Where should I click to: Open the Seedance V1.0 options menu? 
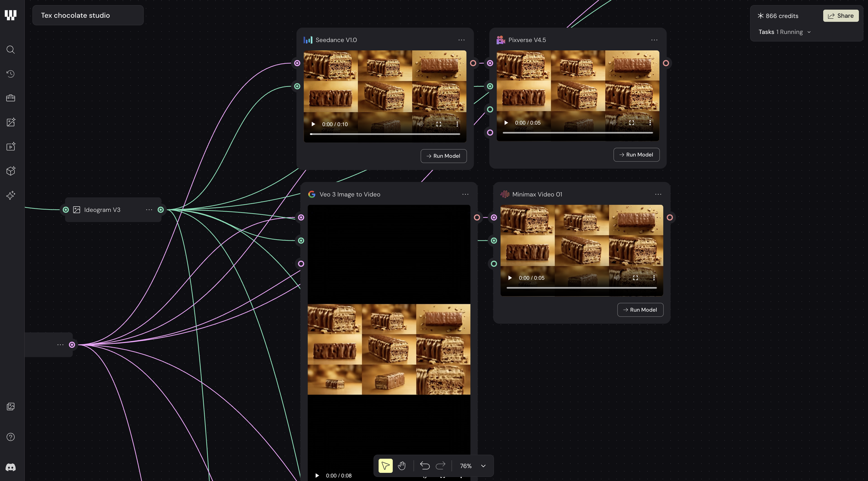(462, 40)
